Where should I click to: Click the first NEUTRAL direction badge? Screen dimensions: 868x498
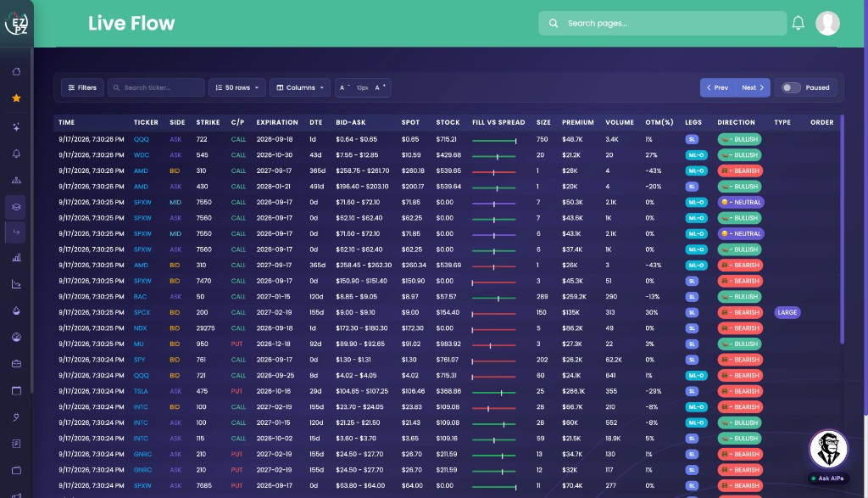tap(741, 202)
